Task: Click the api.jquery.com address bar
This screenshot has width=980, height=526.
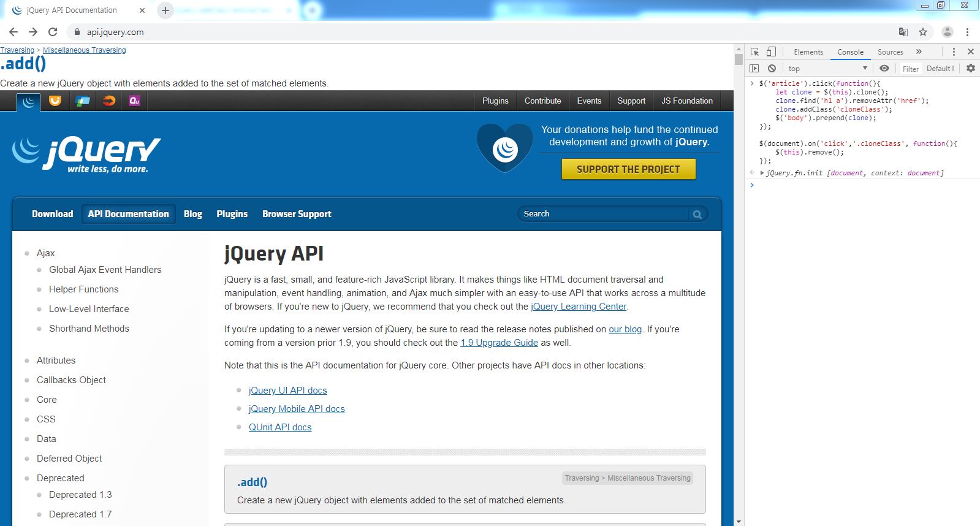Action: [115, 32]
